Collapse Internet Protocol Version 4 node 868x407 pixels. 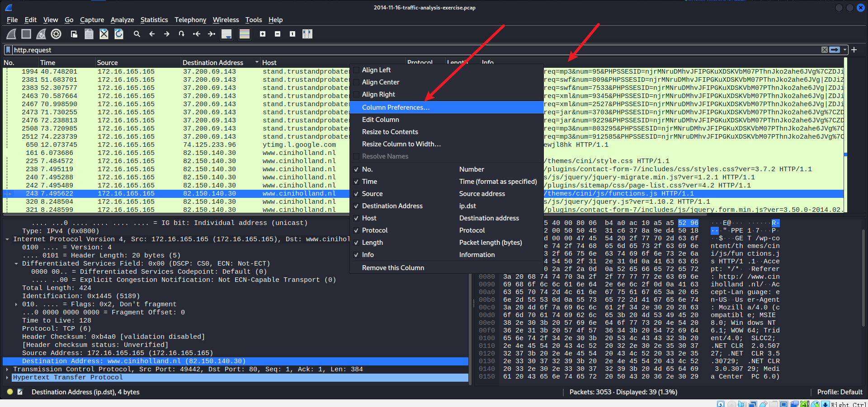pyautogui.click(x=7, y=239)
